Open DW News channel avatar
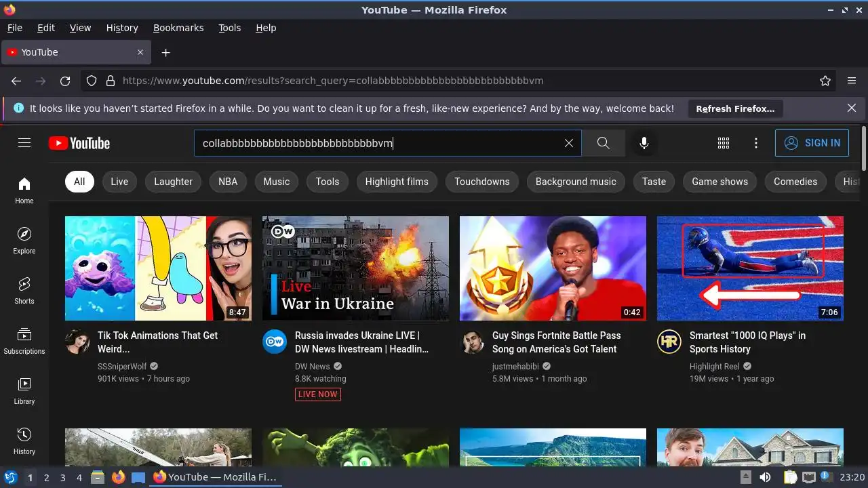Viewport: 868px width, 488px height. coord(275,342)
